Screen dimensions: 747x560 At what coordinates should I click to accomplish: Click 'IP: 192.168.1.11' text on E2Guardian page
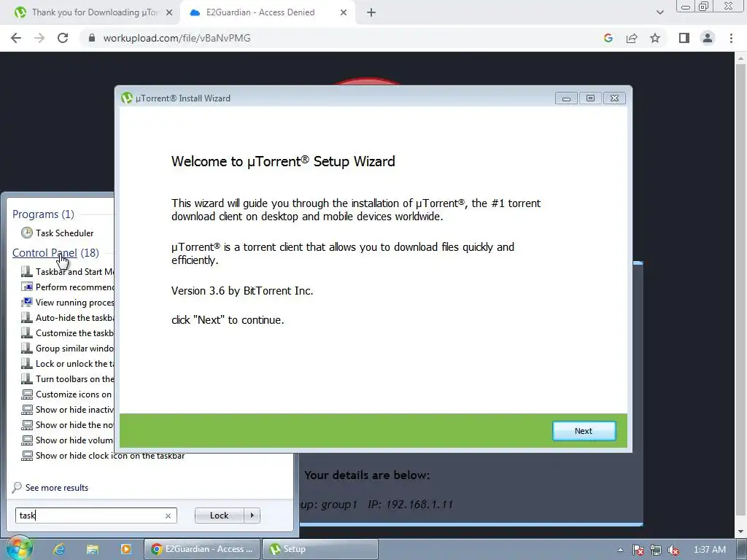point(410,505)
